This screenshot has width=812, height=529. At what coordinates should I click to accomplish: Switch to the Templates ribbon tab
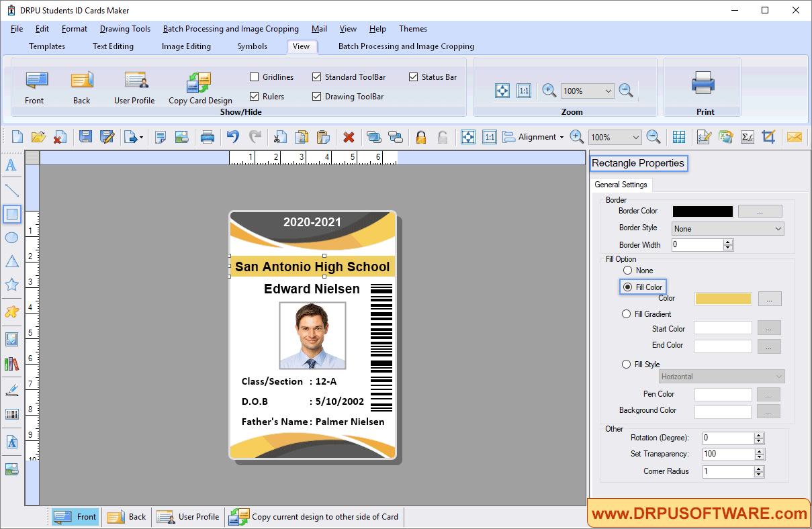pyautogui.click(x=47, y=46)
